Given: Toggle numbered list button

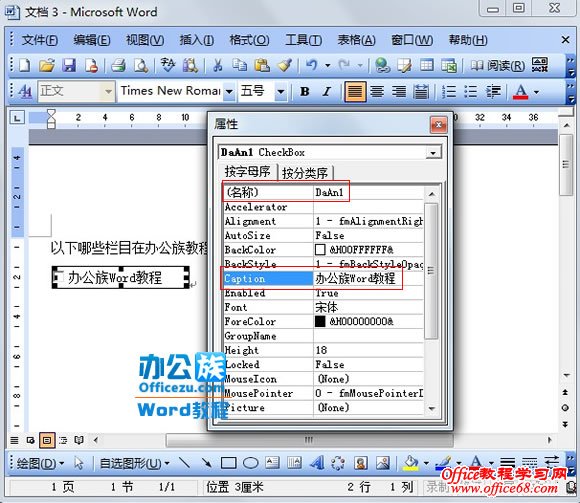Looking at the screenshot, I should point(449,91).
